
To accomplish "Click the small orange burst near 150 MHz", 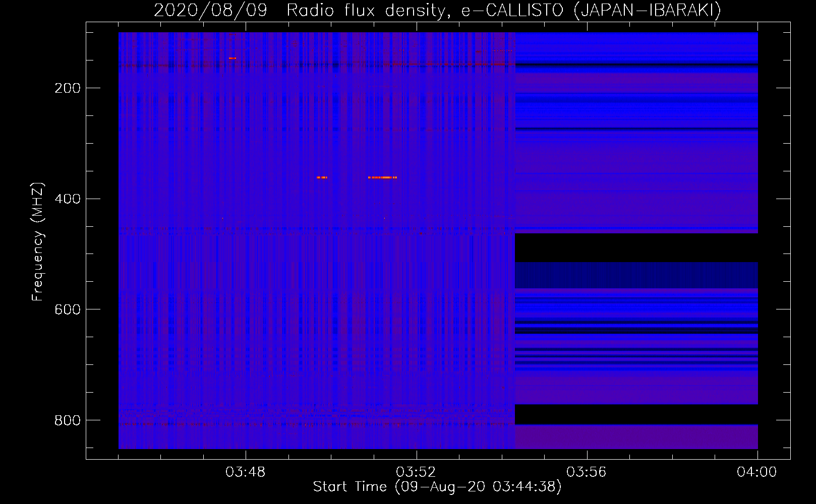I will (232, 58).
